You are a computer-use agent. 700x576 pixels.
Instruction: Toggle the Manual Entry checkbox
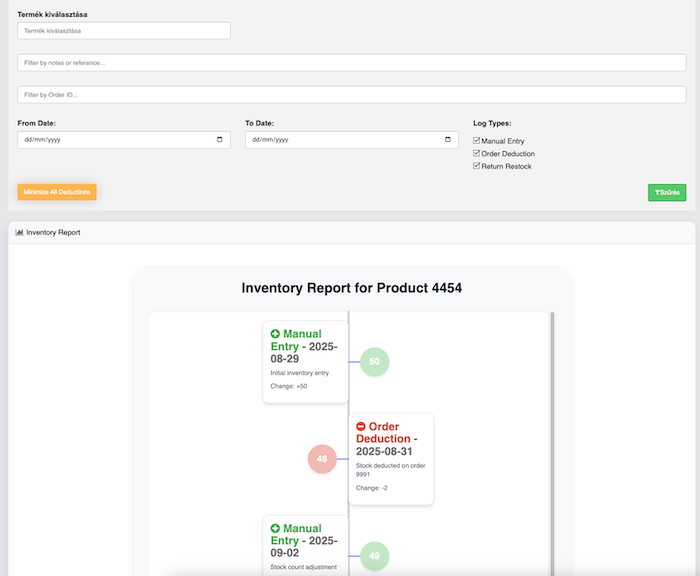pyautogui.click(x=477, y=141)
